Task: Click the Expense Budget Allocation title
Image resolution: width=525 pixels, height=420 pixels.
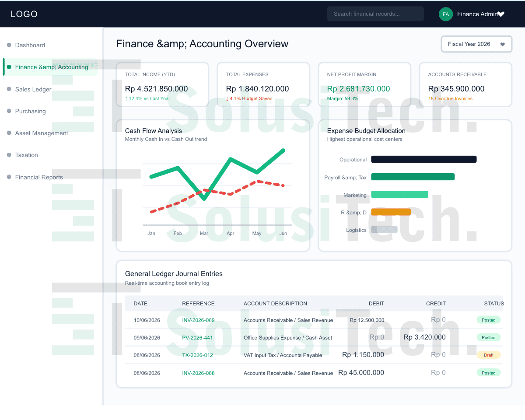Action: click(x=366, y=131)
